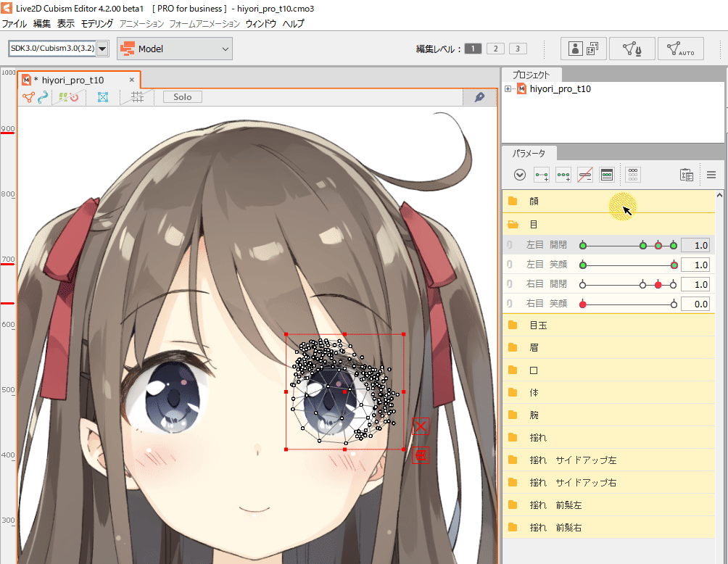Image resolution: width=728 pixels, height=564 pixels.
Task: Click the delete key icon with red slash
Action: click(x=585, y=175)
